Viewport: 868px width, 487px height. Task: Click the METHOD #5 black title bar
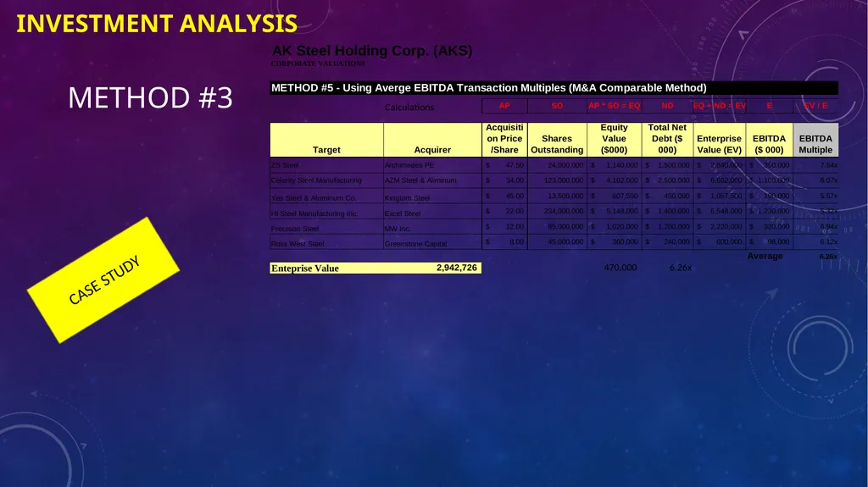[554, 88]
